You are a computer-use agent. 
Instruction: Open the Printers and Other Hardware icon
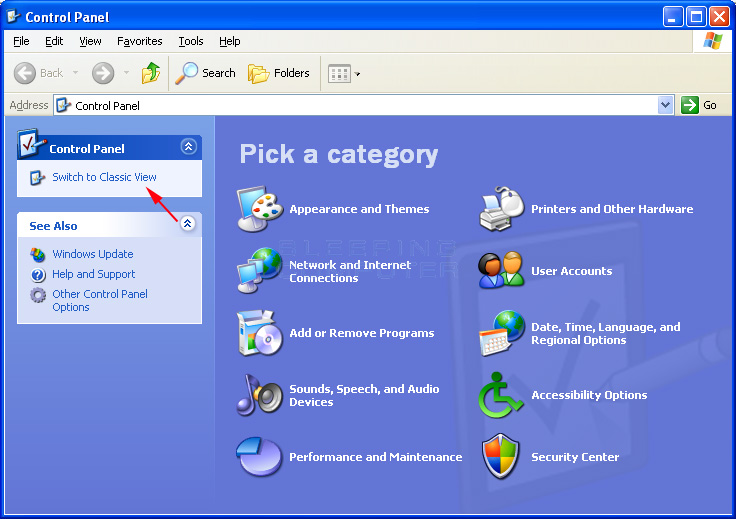click(501, 209)
